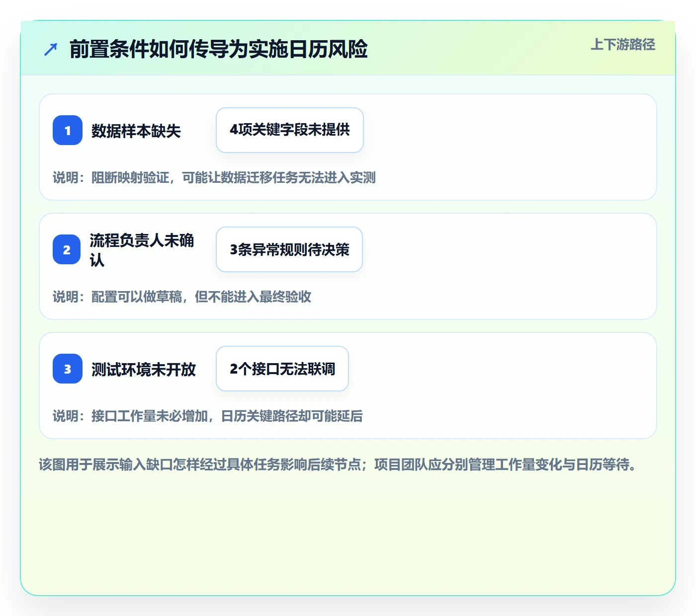Viewport: 696px width, 616px height.
Task: Click the note starting 说明:配置可以做草稿
Action: (x=182, y=297)
